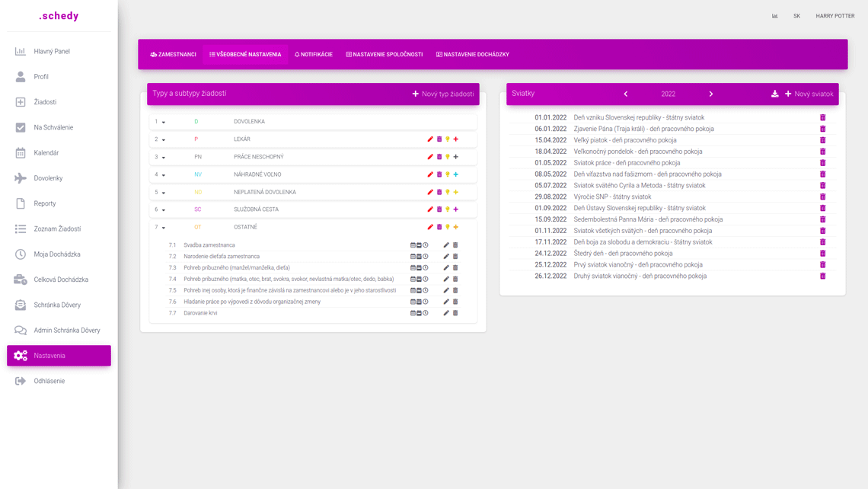Switch to NASTAVENIE DOCHÁDZKY tab

pos(472,54)
